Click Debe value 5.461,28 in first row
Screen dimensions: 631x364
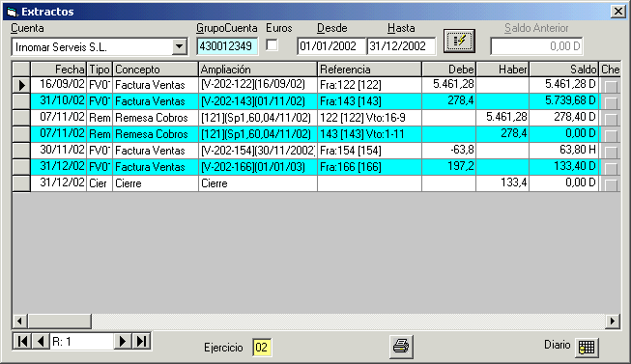(x=448, y=85)
